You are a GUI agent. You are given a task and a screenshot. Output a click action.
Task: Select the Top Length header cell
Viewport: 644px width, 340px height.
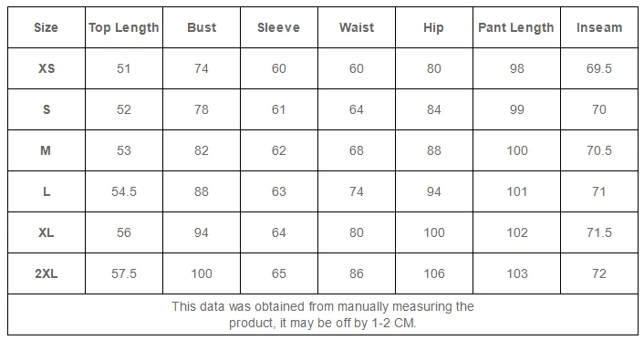(124, 27)
